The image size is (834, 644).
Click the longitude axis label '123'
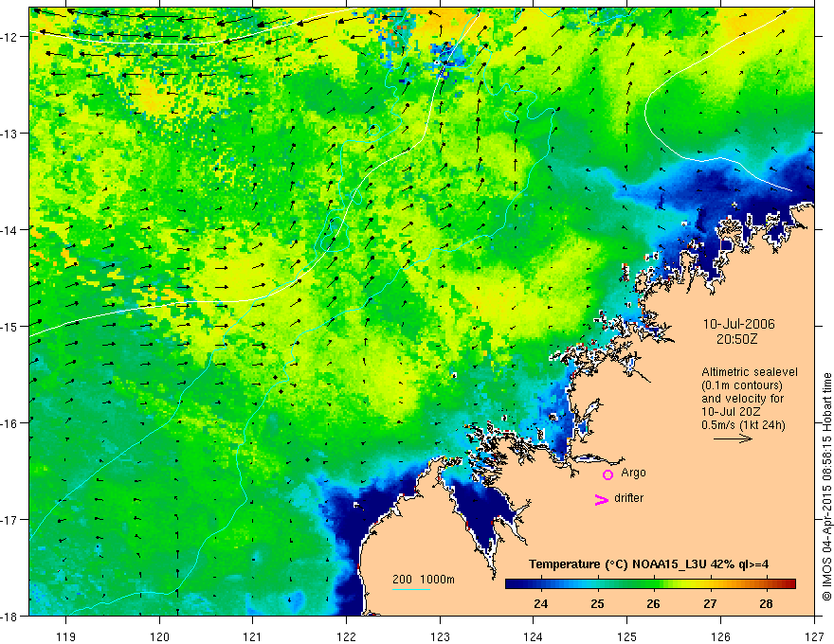coord(440,636)
